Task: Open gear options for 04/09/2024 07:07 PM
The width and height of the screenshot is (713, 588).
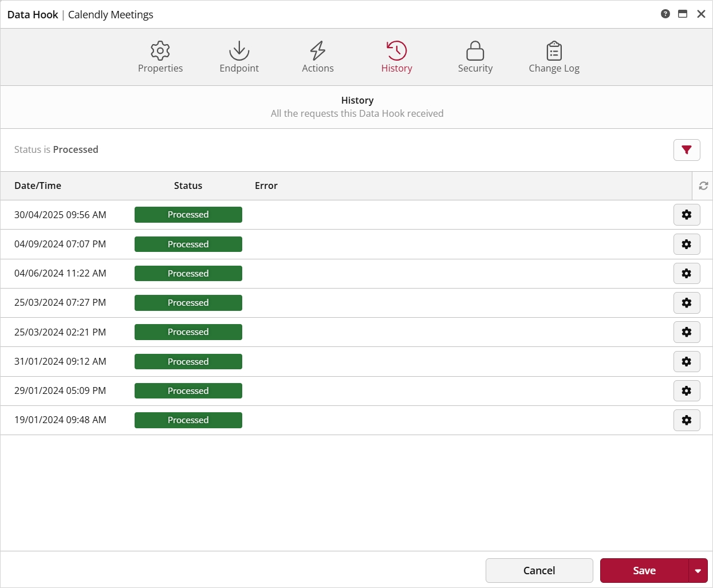Action: (687, 244)
